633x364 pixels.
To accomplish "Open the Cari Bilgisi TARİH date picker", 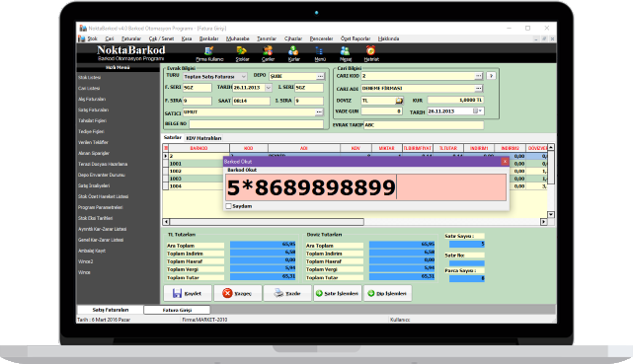I will (x=478, y=110).
